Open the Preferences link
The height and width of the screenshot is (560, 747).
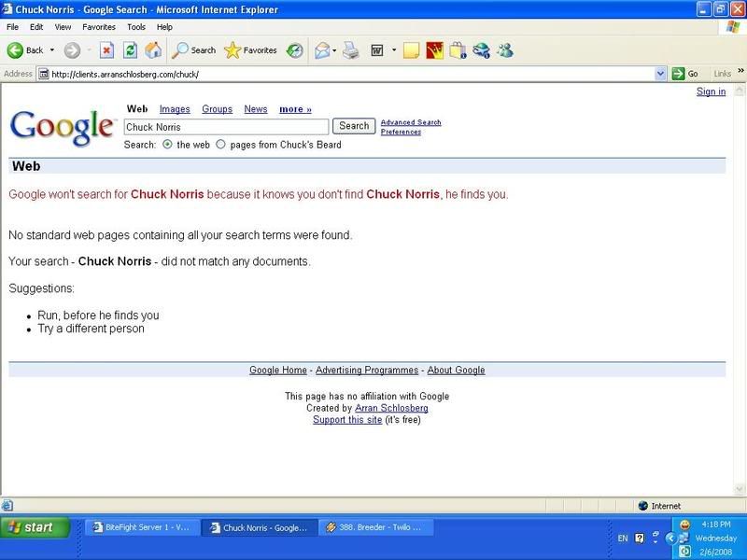(x=401, y=132)
